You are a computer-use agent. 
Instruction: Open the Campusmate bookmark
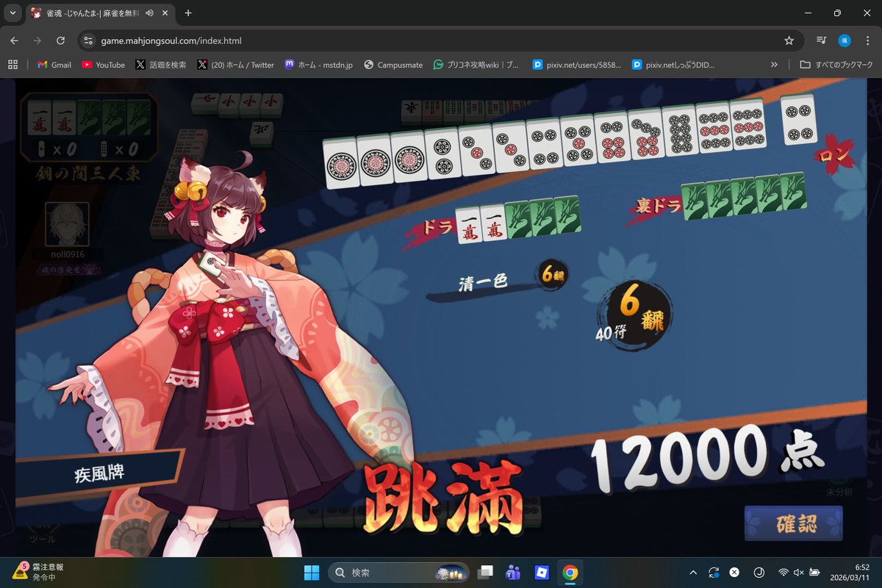pos(393,65)
